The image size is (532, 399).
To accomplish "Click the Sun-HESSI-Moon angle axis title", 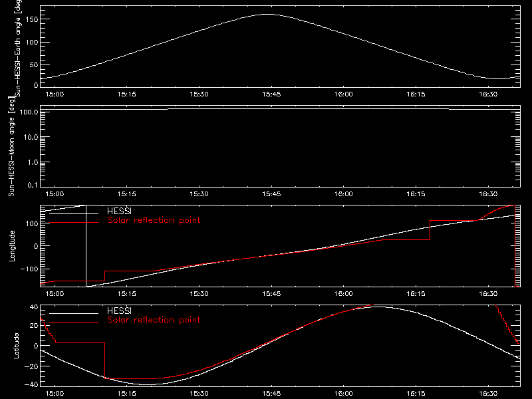I will tap(11, 146).
